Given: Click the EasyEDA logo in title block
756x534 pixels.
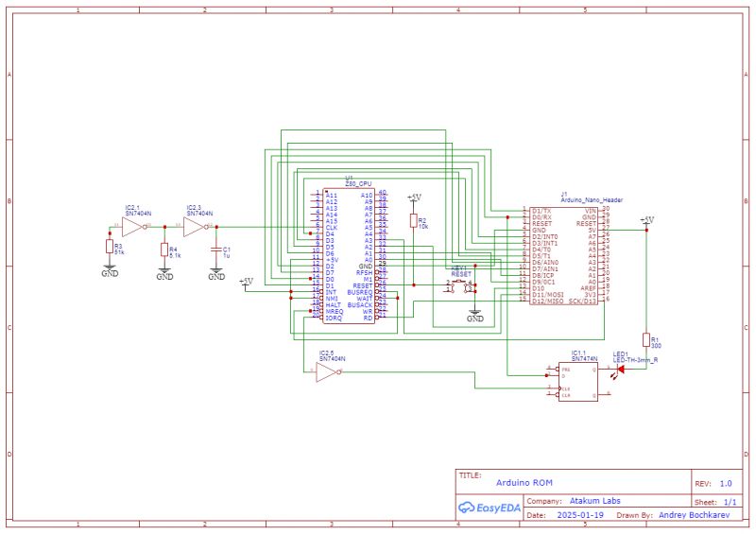Looking at the screenshot, I should point(489,508).
